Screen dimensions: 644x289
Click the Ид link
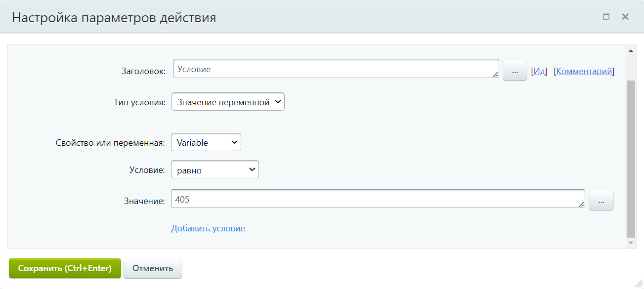[539, 71]
